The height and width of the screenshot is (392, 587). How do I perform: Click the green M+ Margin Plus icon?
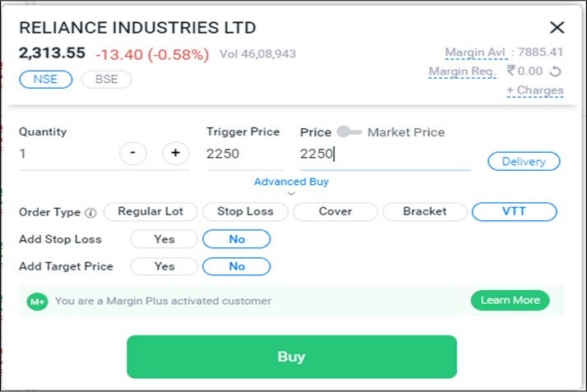[x=37, y=302]
